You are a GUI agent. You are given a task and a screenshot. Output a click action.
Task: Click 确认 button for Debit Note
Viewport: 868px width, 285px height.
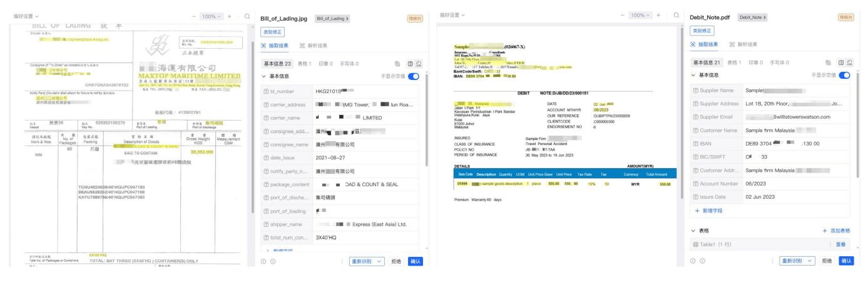point(847,261)
